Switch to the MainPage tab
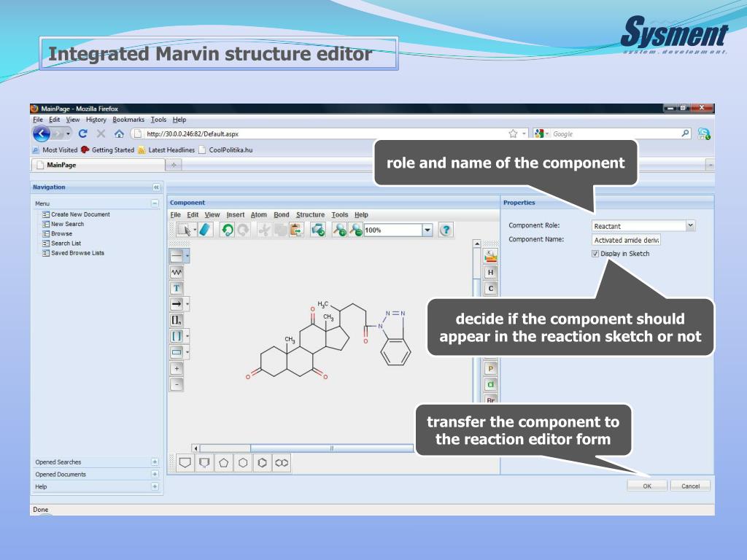The height and width of the screenshot is (560, 747). tap(98, 165)
